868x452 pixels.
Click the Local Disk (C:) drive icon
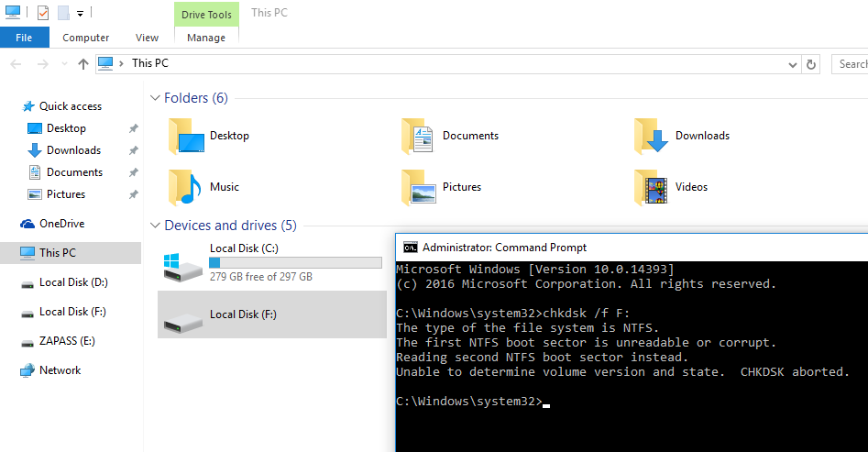[x=180, y=263]
